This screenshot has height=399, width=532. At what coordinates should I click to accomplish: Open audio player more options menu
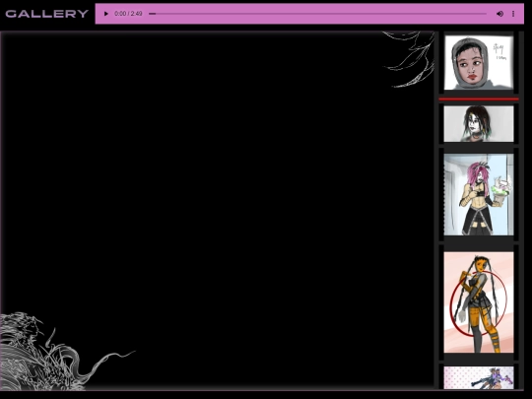(x=513, y=14)
